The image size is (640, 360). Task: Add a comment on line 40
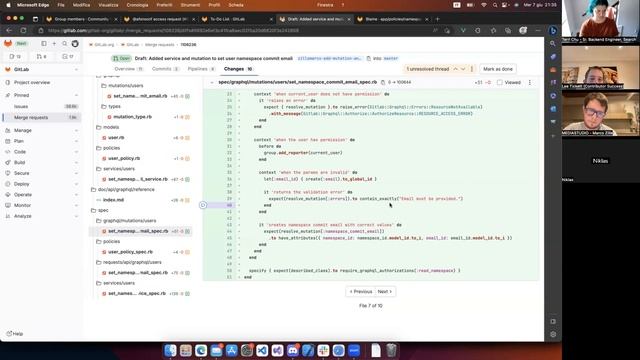click(203, 205)
